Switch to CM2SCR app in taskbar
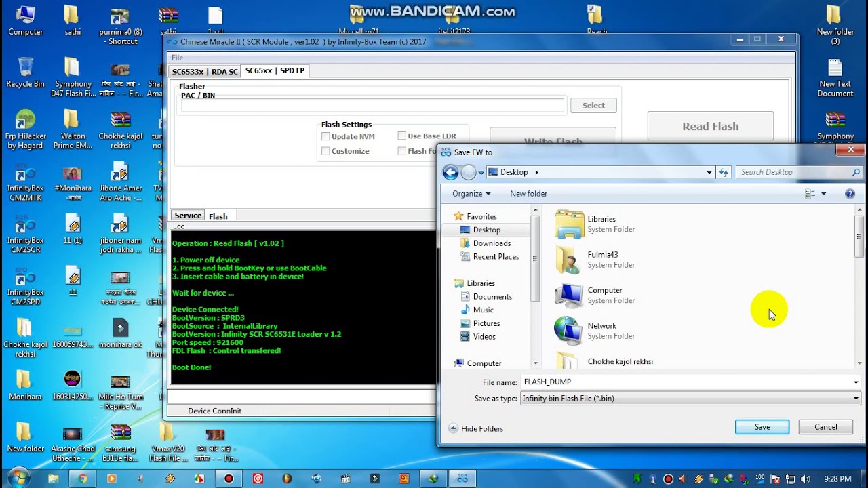The image size is (868, 488). (462, 479)
